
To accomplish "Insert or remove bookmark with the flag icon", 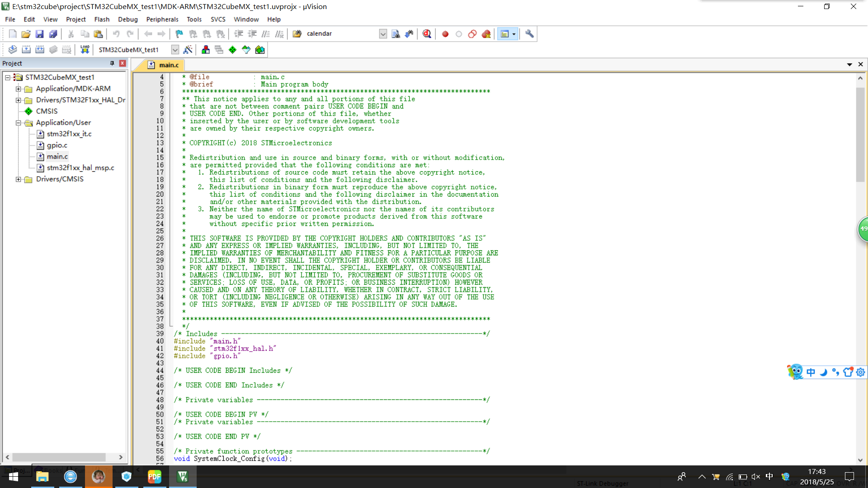I will (179, 34).
